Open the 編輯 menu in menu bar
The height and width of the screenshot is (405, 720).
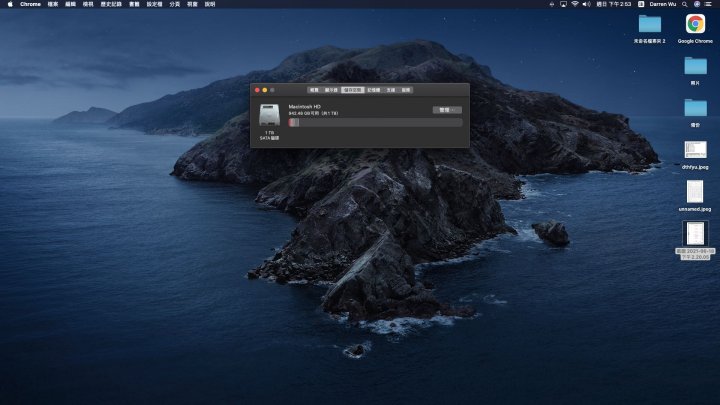70,4
